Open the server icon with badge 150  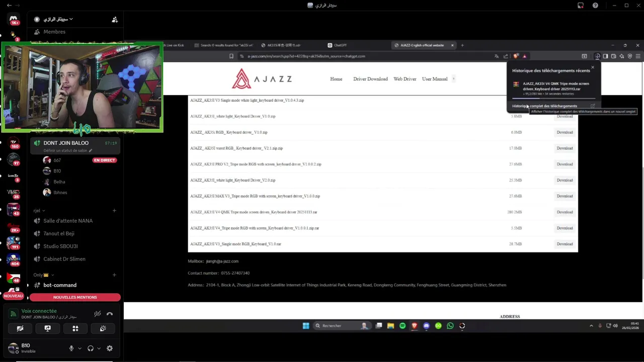[14, 142]
